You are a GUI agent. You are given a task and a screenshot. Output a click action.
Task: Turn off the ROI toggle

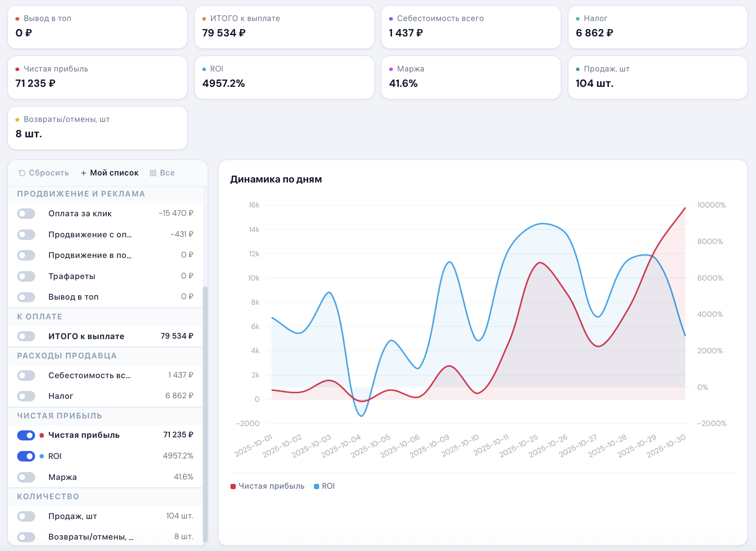tap(26, 456)
